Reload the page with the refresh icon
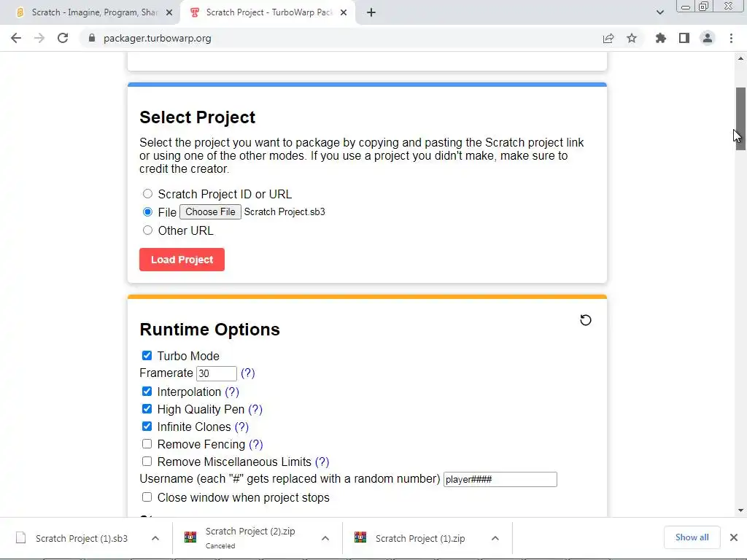747x560 pixels. pyautogui.click(x=63, y=38)
